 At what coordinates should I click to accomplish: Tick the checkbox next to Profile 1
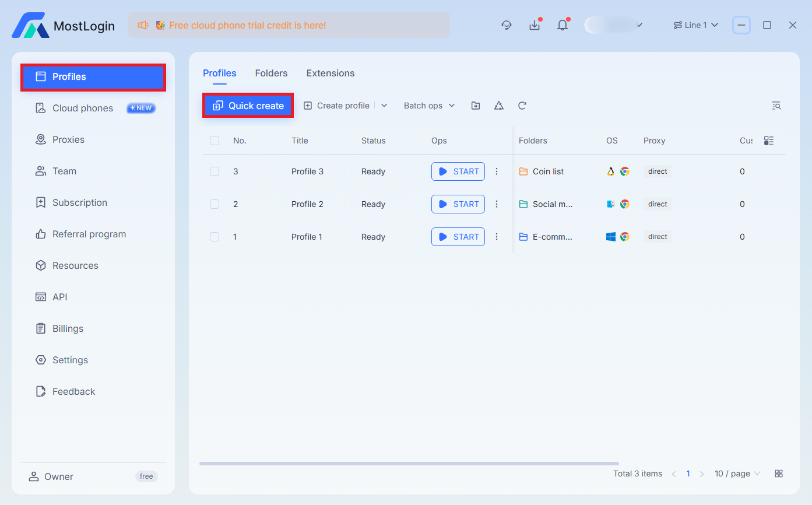tap(215, 236)
